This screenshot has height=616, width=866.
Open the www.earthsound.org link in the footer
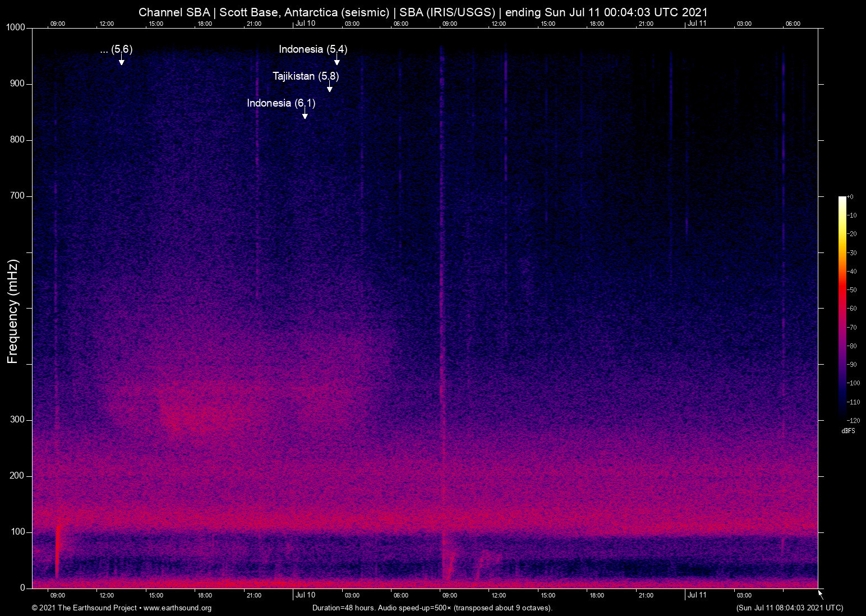pyautogui.click(x=177, y=608)
